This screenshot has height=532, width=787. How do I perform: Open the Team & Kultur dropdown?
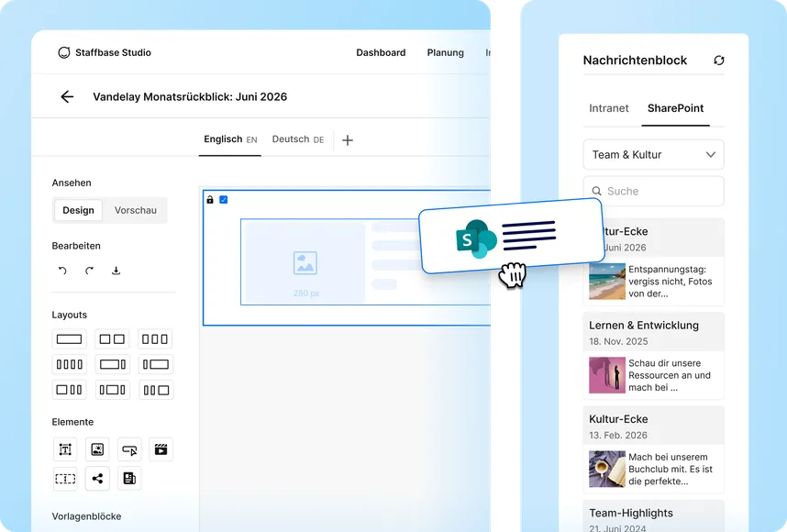tap(653, 155)
